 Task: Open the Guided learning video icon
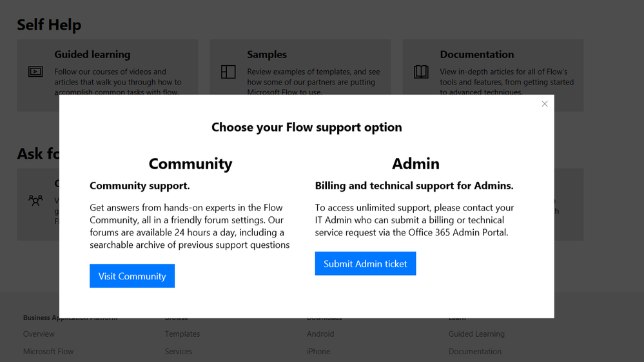35,72
